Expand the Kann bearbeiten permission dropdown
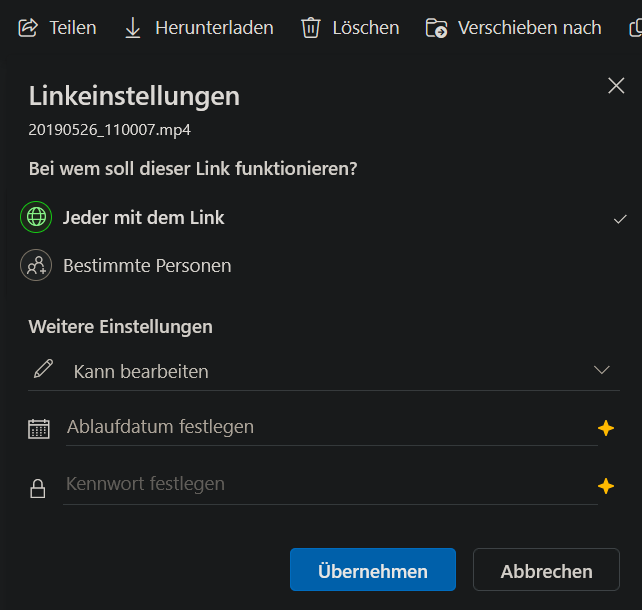642x610 pixels. tap(323, 371)
